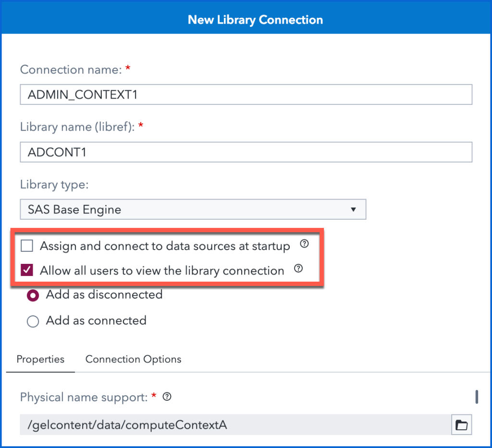Click the help icon beside Allow all users option
This screenshot has height=448, width=492.
(298, 269)
